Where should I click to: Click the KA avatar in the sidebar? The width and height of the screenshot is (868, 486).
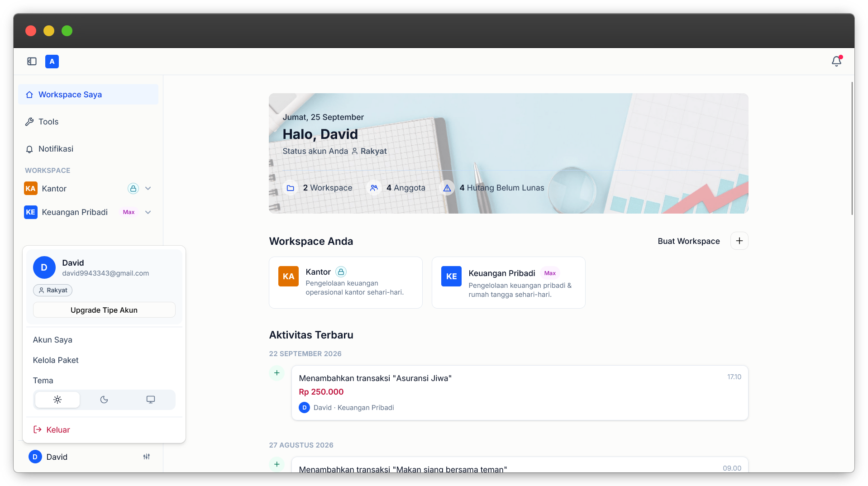31,189
